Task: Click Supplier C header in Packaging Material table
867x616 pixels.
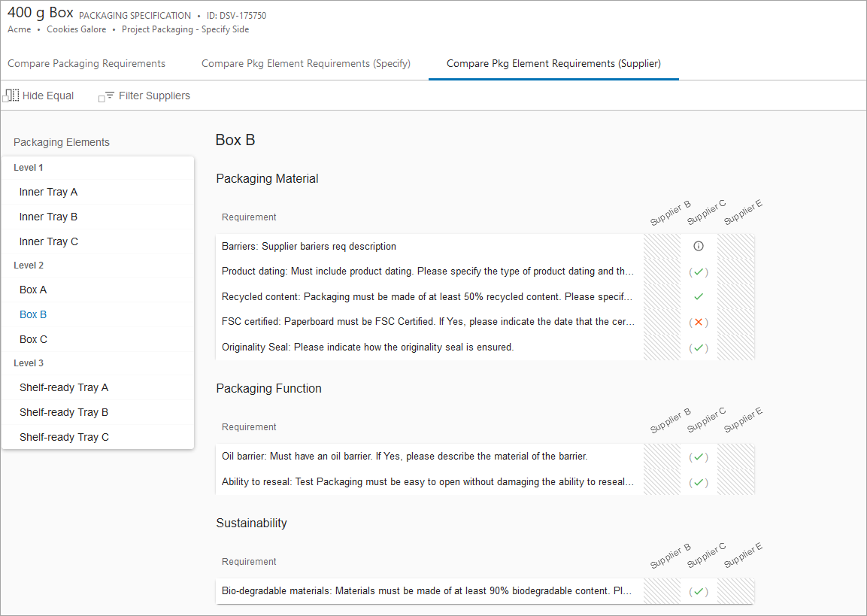Action: [x=706, y=213]
